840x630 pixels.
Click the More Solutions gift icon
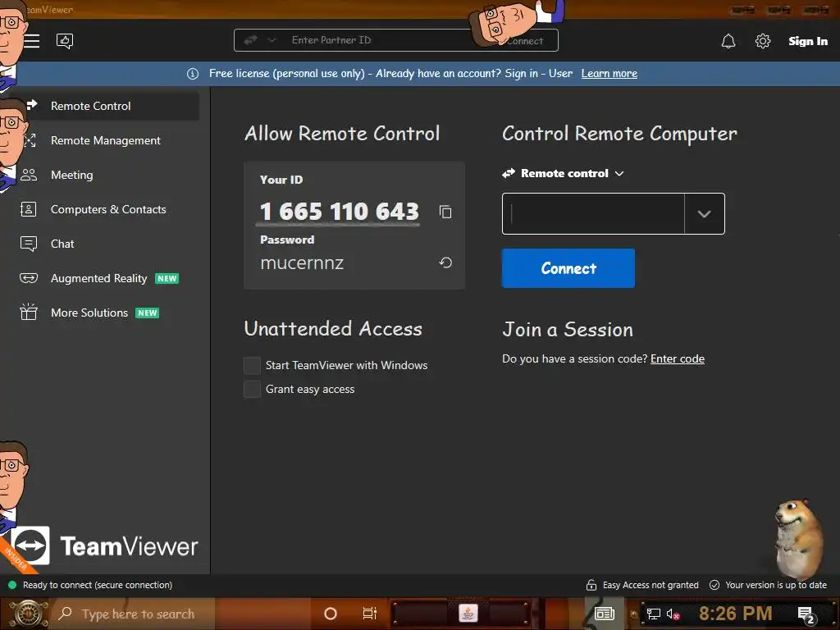pyautogui.click(x=29, y=312)
